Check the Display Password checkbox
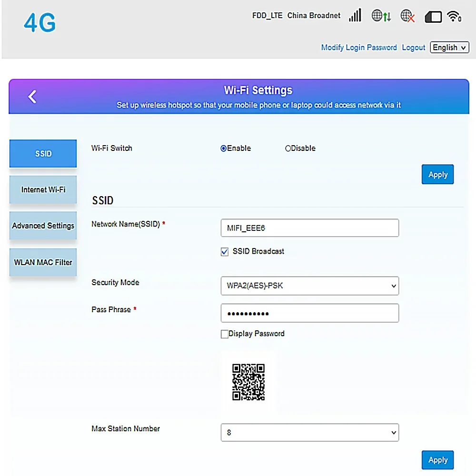The width and height of the screenshot is (476, 476). pos(225,334)
